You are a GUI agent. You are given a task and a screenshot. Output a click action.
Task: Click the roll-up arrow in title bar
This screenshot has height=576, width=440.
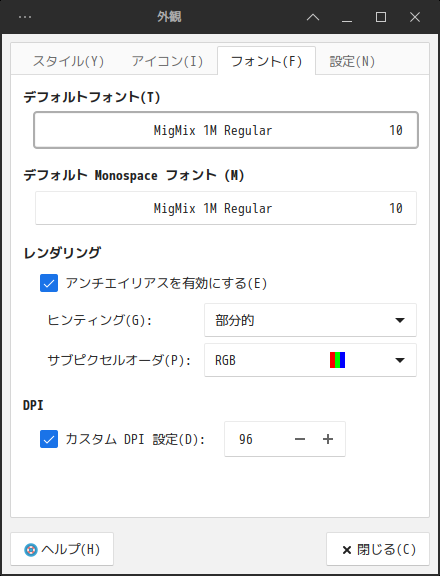click(x=313, y=17)
